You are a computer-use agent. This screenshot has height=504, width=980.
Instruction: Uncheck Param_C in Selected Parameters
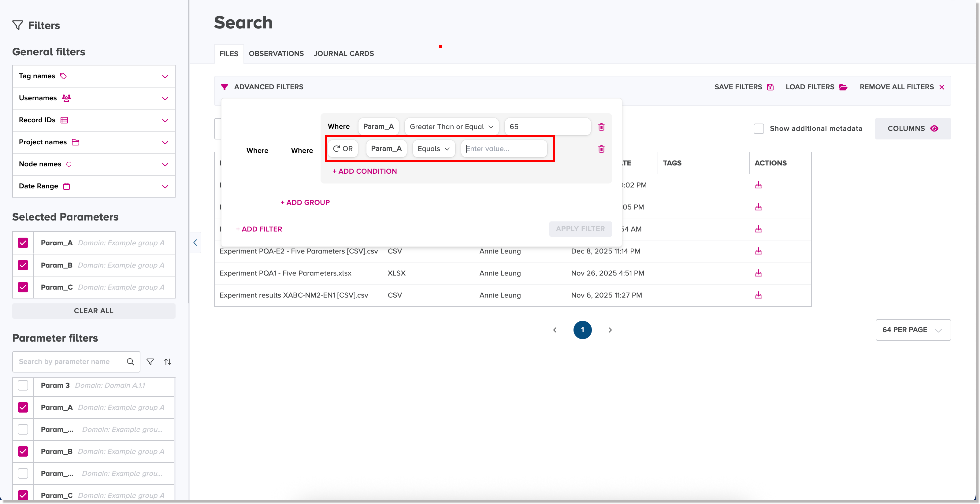23,287
